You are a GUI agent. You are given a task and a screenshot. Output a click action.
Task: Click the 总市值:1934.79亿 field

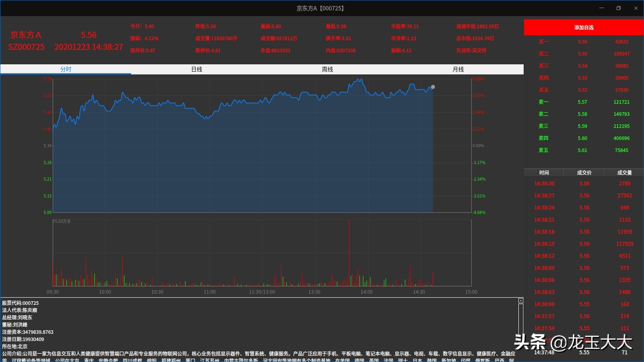point(475,38)
